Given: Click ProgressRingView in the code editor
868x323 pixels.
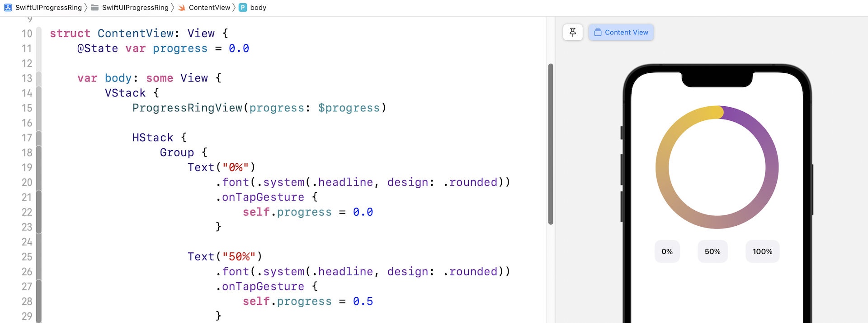Looking at the screenshot, I should pyautogui.click(x=187, y=108).
